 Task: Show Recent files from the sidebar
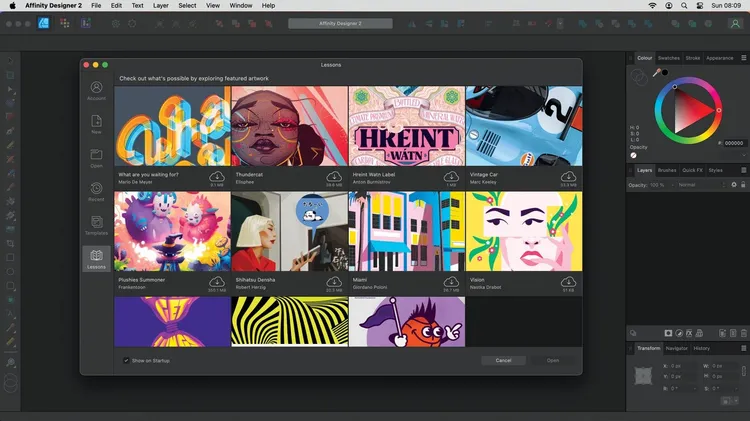96,189
